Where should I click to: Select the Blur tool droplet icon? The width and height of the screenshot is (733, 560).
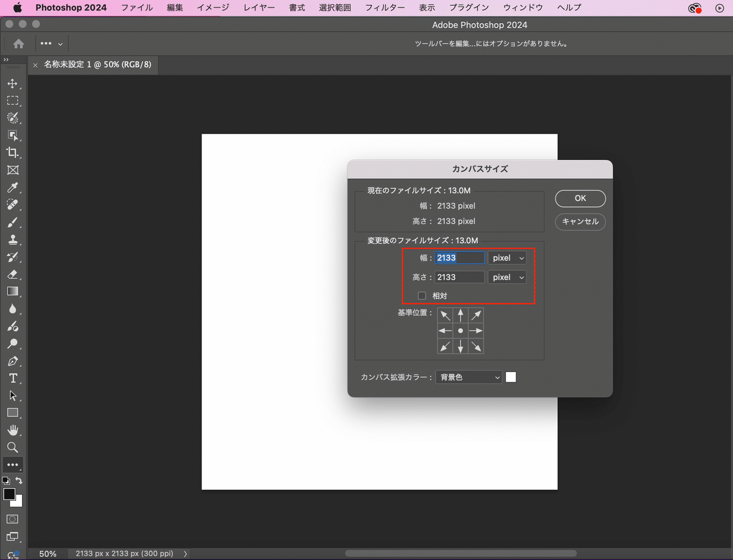[13, 308]
